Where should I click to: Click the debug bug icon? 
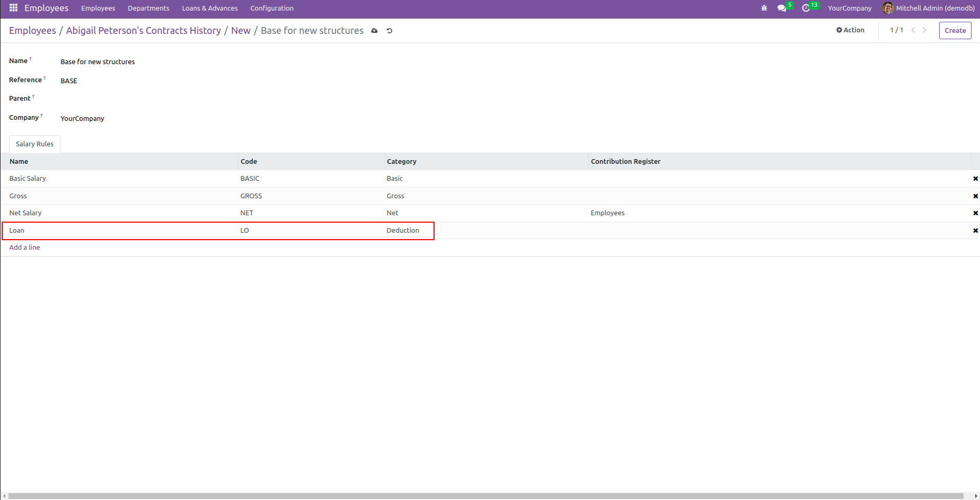pyautogui.click(x=764, y=8)
